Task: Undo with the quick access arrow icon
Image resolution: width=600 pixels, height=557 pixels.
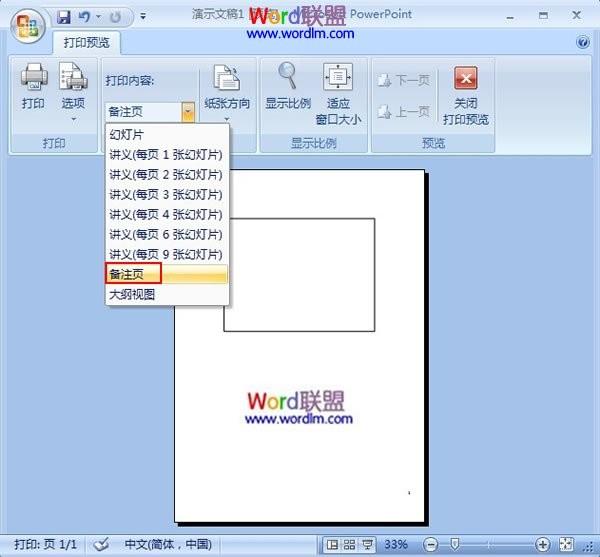Action: click(x=84, y=17)
